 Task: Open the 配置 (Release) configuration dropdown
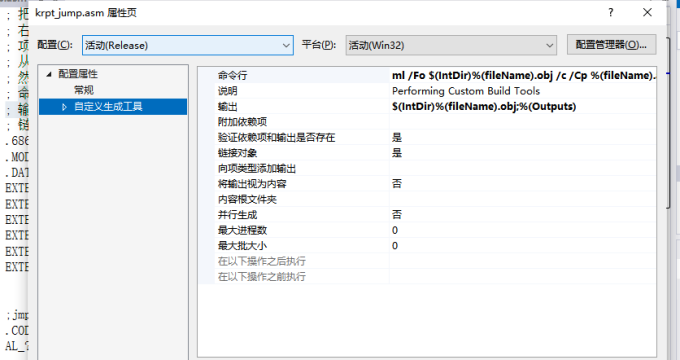coord(188,45)
